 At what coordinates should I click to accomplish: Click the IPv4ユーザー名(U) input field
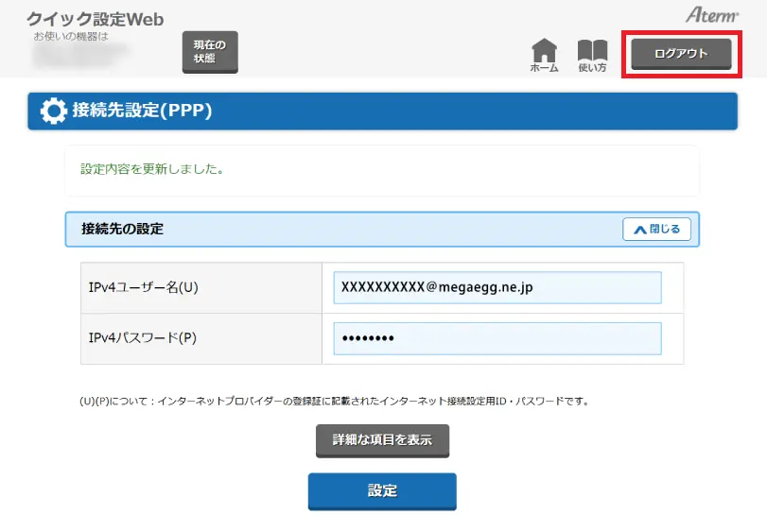click(x=497, y=287)
